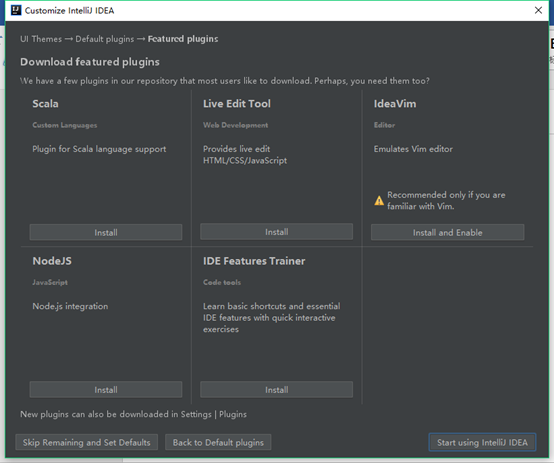Image resolution: width=554 pixels, height=463 pixels.
Task: Go Back to Default plugins
Action: pyautogui.click(x=218, y=442)
